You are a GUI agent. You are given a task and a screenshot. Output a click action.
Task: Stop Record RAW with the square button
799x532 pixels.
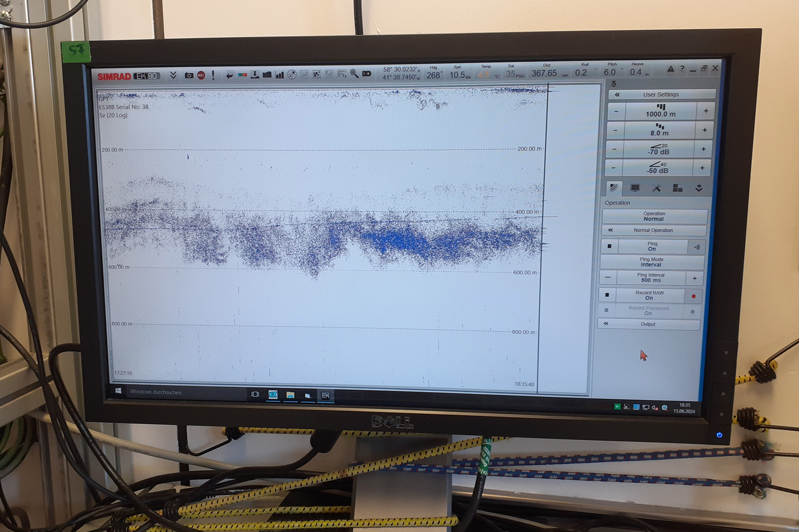point(607,294)
